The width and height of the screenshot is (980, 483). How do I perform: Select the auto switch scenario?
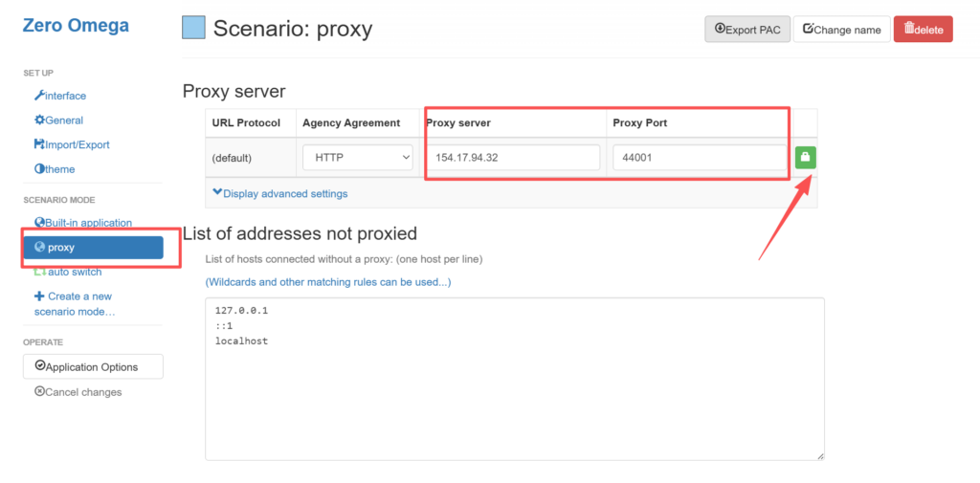[x=68, y=272]
